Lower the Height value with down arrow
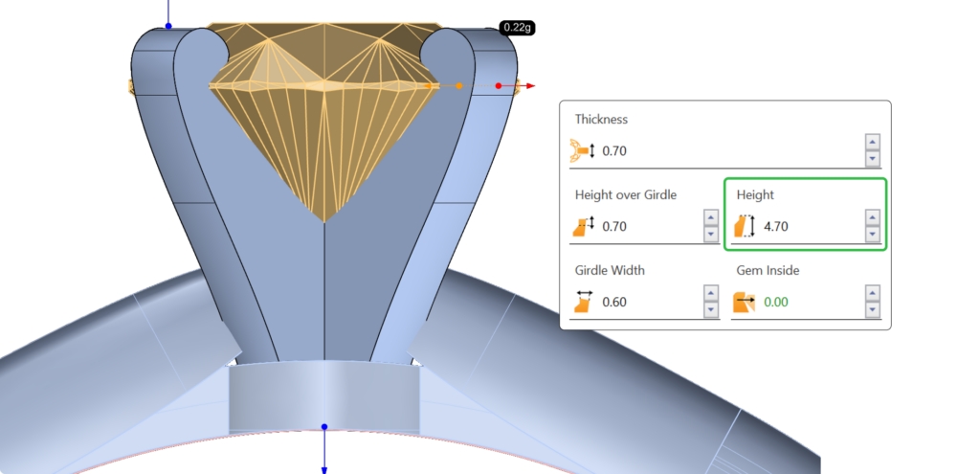Image resolution: width=980 pixels, height=474 pixels. pos(872,235)
